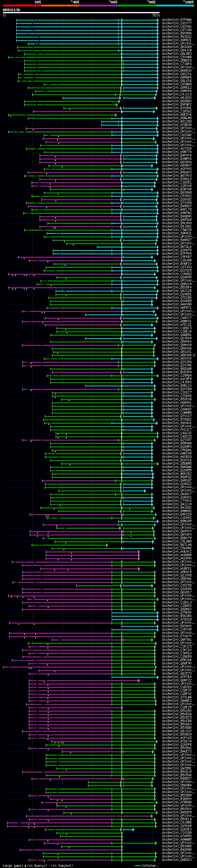Open the UniRef100_A9PB21 entry
This screenshot has height=868, width=197.
tap(177, 40)
